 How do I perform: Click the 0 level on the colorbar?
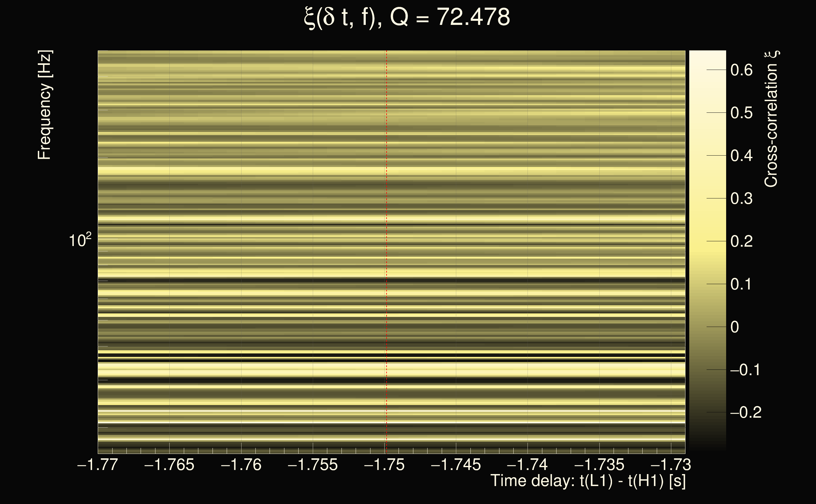(x=735, y=327)
